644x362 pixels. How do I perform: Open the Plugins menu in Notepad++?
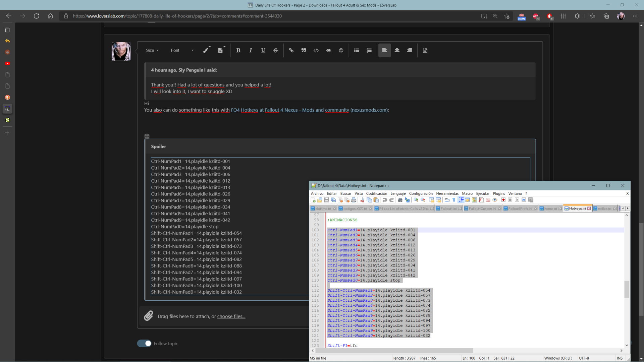[499, 193]
